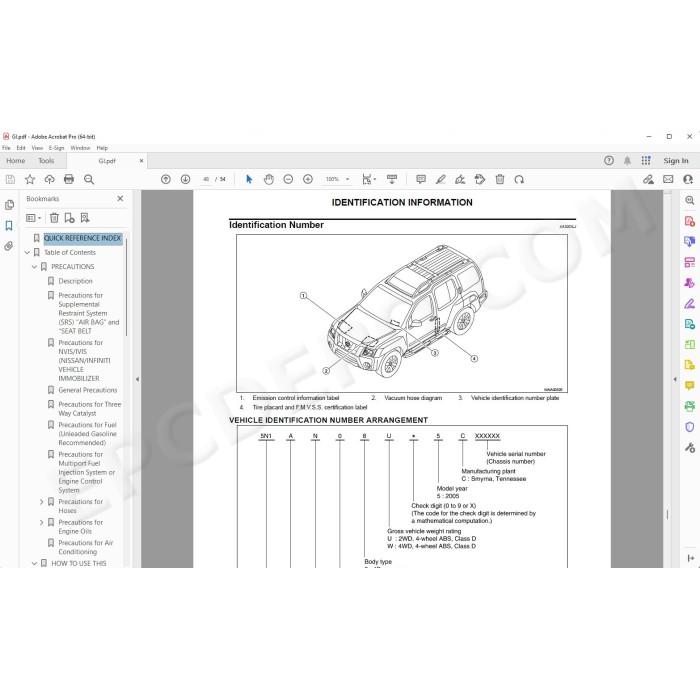The image size is (700, 700).
Task: Choose the Selection arrow tool
Action: point(249,179)
